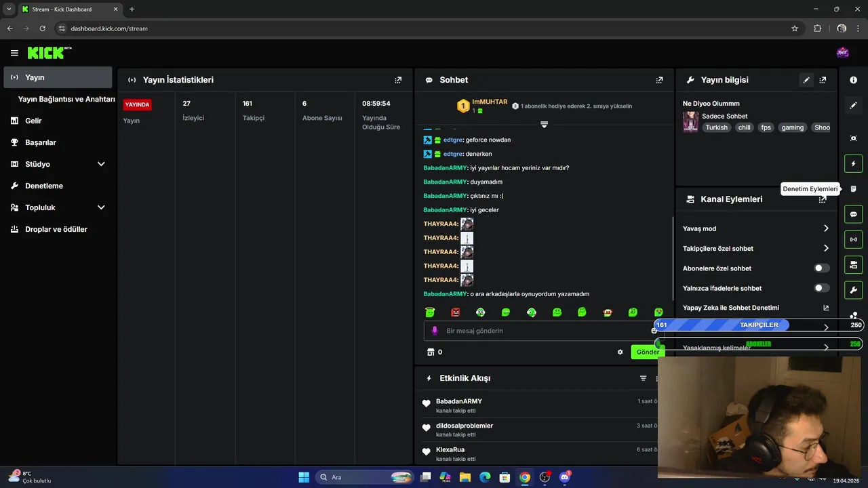Viewport: 868px width, 488px height.
Task: Toggle the wrench icon in right sidebar
Action: (x=854, y=290)
